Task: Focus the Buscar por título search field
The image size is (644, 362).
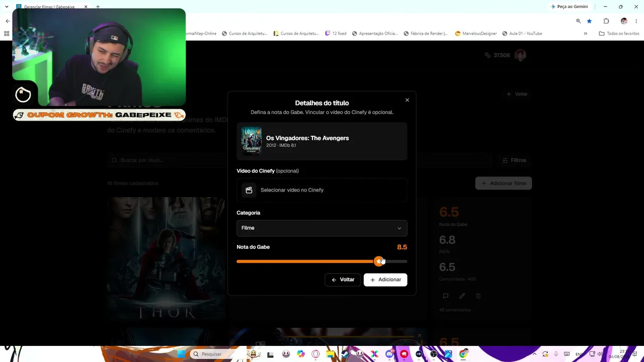Action: tap(299, 160)
